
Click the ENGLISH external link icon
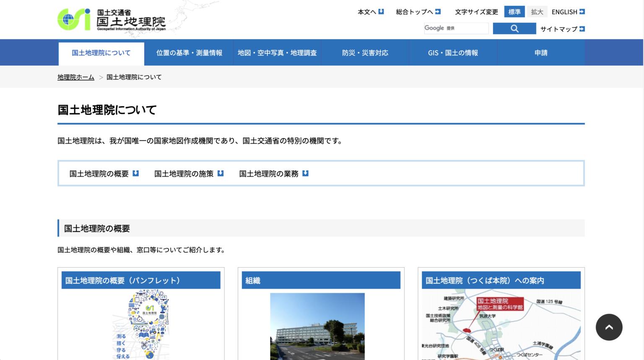pos(583,11)
